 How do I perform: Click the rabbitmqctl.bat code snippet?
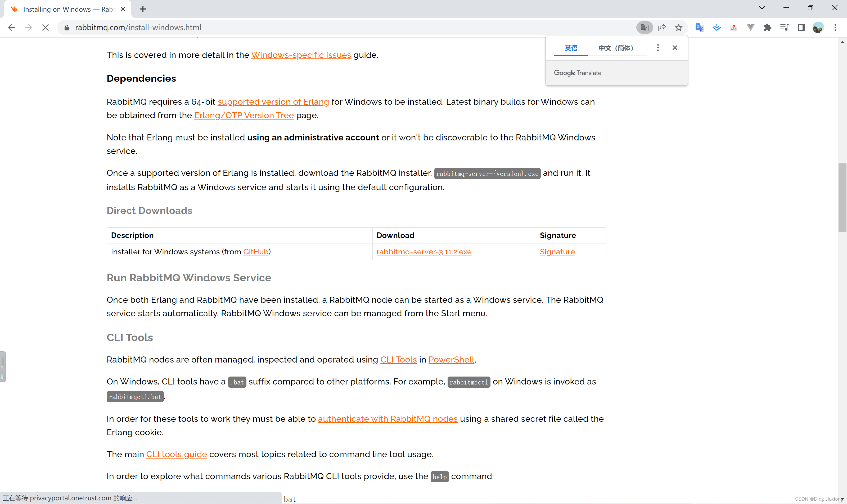tap(135, 397)
